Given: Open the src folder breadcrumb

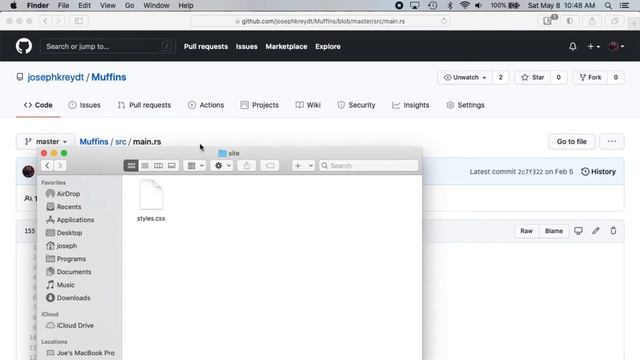Looking at the screenshot, I should click(x=120, y=142).
